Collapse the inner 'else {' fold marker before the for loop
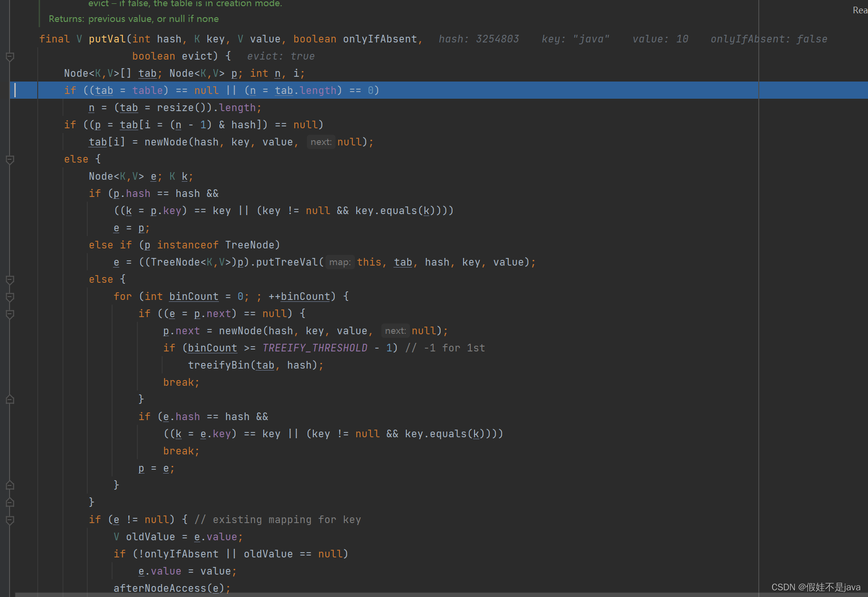This screenshot has height=597, width=868. 10,280
